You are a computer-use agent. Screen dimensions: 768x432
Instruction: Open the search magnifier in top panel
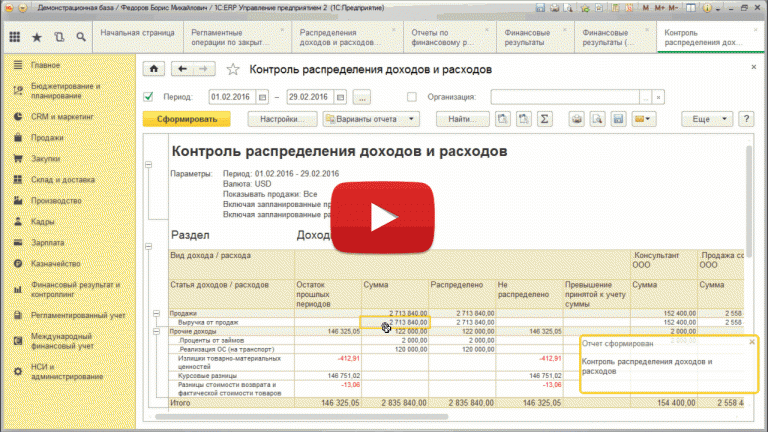pos(81,37)
